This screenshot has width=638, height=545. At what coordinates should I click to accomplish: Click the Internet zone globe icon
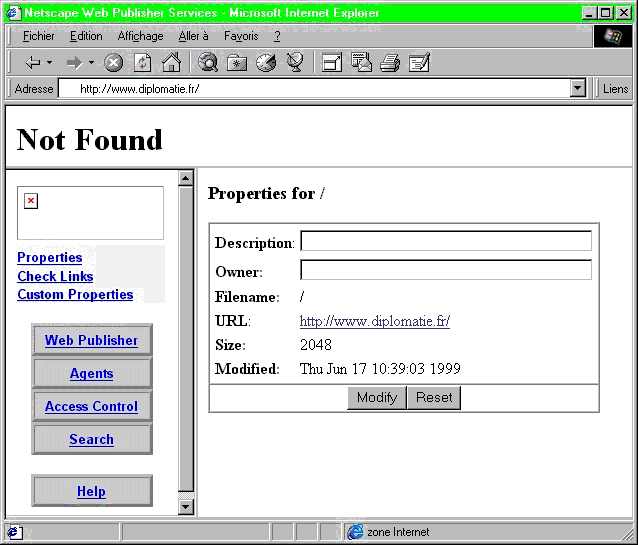click(355, 532)
